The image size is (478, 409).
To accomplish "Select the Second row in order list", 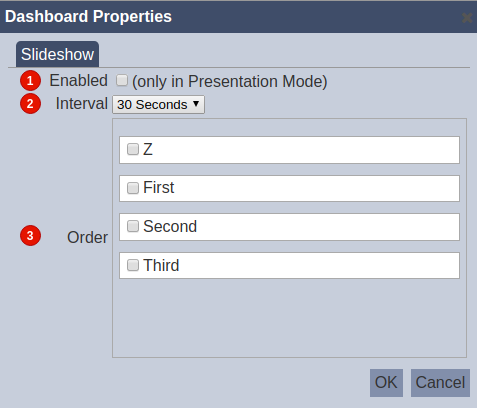I will [x=289, y=227].
